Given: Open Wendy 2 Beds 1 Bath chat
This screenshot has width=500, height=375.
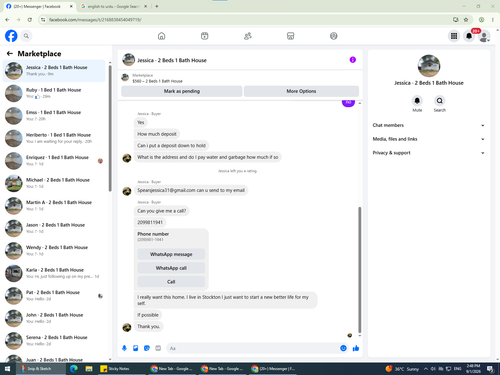Looking at the screenshot, I should (54, 251).
